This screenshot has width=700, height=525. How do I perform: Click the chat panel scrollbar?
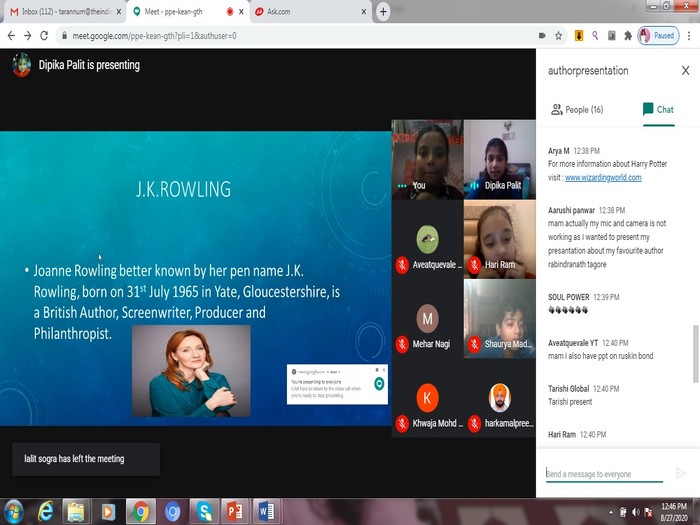695,354
